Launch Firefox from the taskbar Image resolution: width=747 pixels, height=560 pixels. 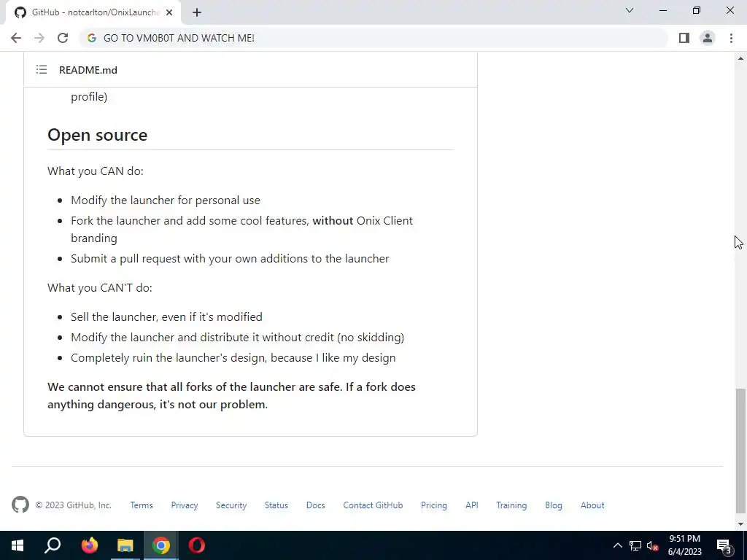[89, 545]
